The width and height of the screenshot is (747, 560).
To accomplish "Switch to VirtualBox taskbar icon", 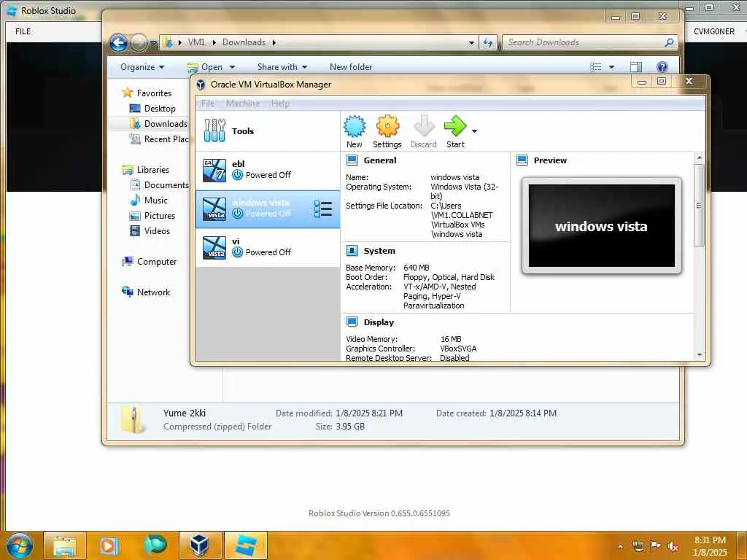I will pos(200,545).
